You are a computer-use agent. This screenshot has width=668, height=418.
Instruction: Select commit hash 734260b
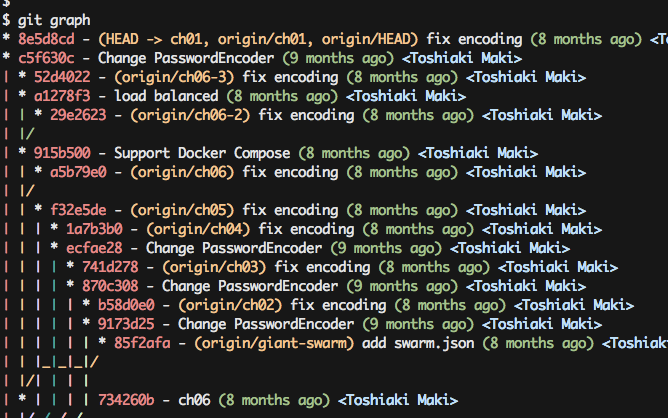coord(126,400)
